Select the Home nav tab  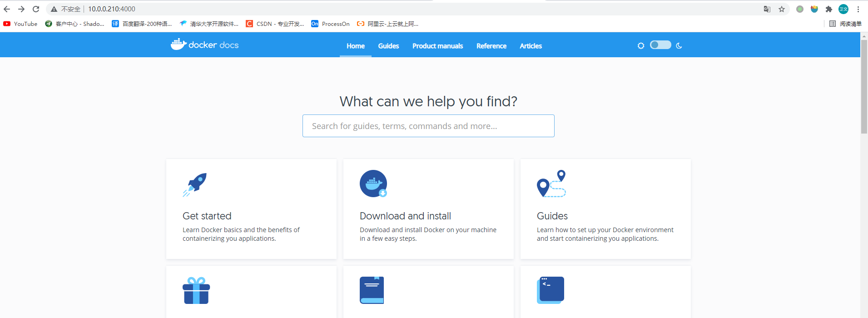356,46
